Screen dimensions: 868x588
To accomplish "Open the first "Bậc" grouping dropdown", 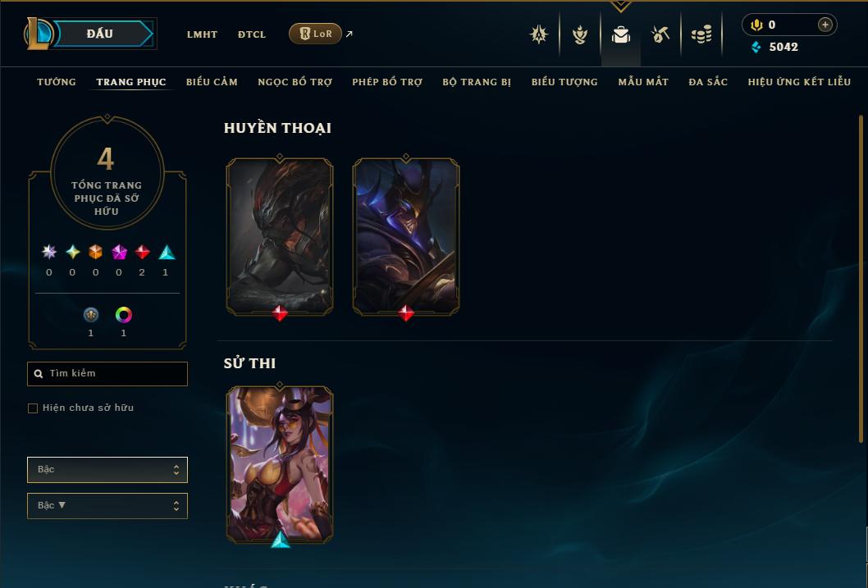I will click(107, 470).
